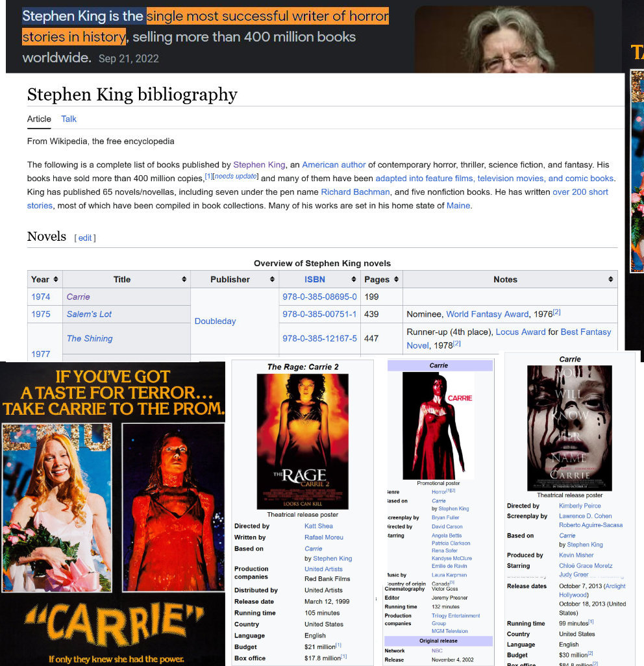The width and height of the screenshot is (644, 666).
Task: Sort table by Notes column arrows
Action: point(610,280)
